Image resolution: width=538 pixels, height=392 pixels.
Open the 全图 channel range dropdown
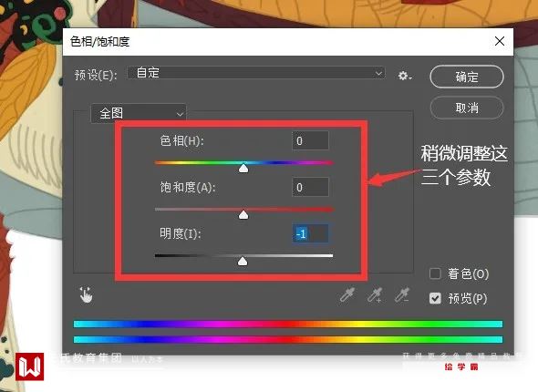[139, 113]
